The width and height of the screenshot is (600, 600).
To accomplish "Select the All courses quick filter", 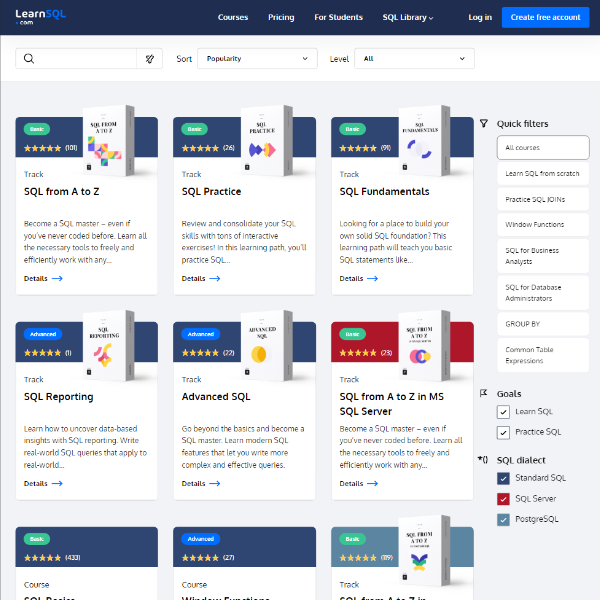I will click(x=543, y=147).
